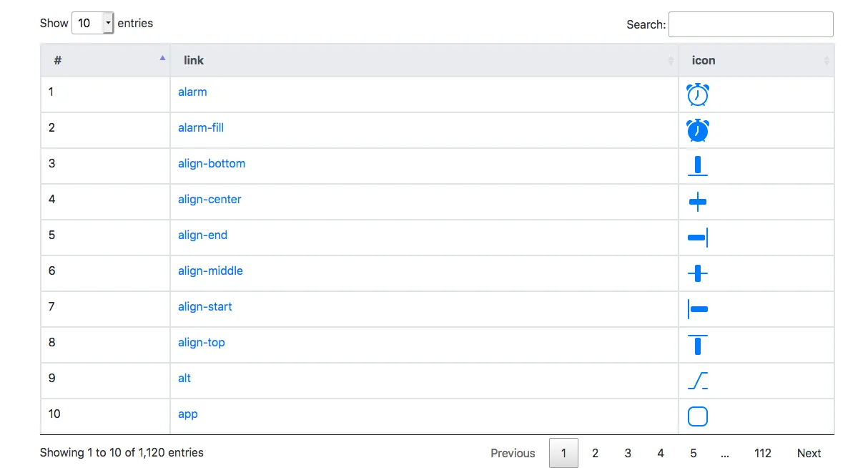868x468 pixels.
Task: Go to page 5 of results
Action: [693, 453]
